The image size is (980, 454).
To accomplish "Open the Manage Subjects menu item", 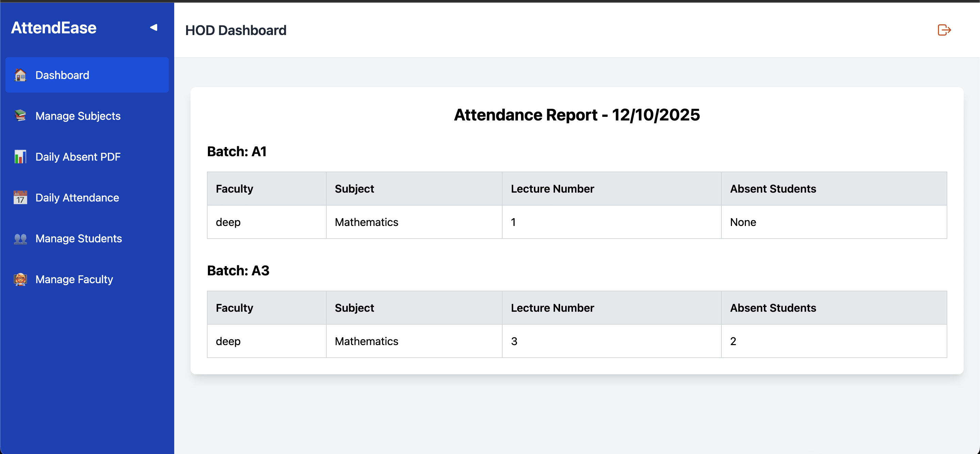I will [78, 116].
